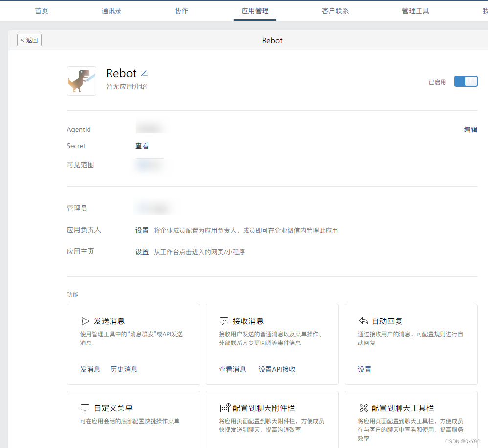This screenshot has height=448, width=488.
Task: Click the 接收消息 chat bubble icon
Action: point(224,321)
